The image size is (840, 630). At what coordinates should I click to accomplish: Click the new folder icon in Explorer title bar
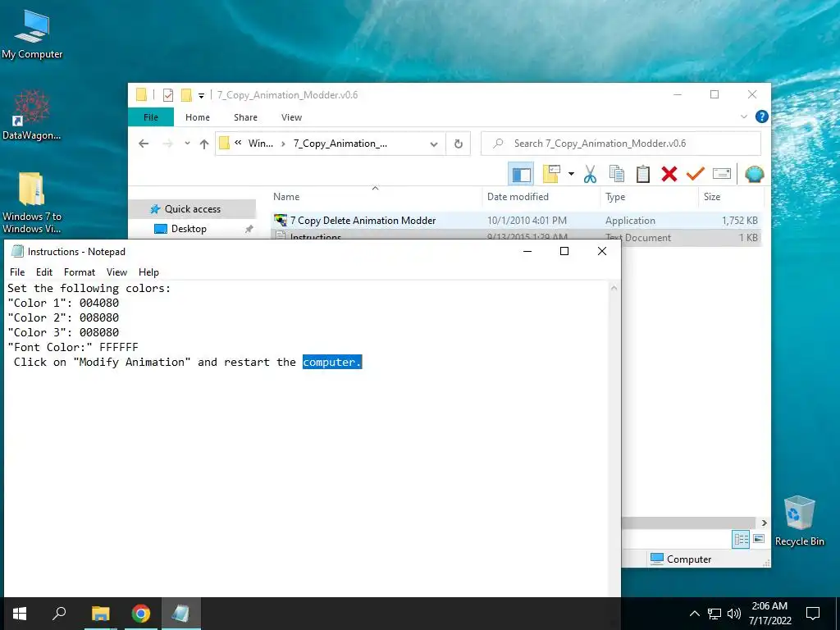pyautogui.click(x=186, y=95)
